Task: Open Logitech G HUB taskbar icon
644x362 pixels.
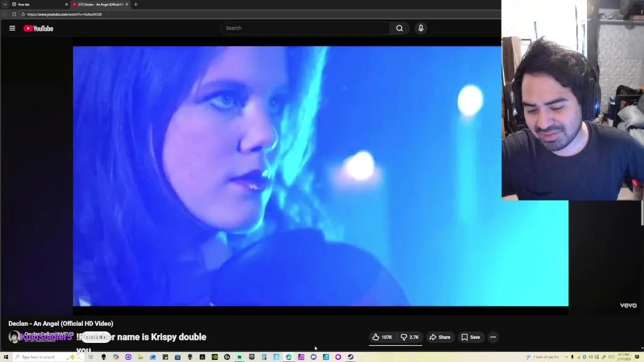Action: point(227,357)
